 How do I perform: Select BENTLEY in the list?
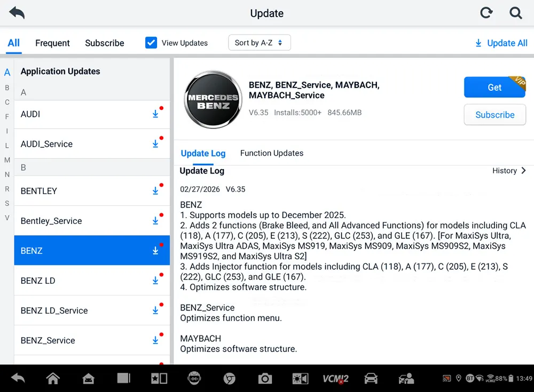(92, 191)
